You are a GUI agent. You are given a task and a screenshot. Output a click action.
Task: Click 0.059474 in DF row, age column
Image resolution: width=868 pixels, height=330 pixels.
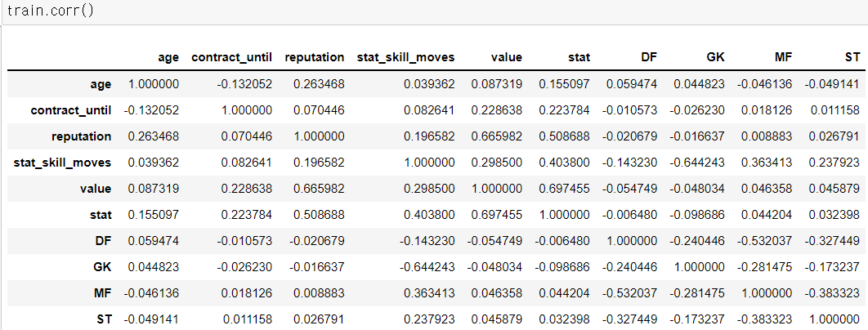(154, 241)
